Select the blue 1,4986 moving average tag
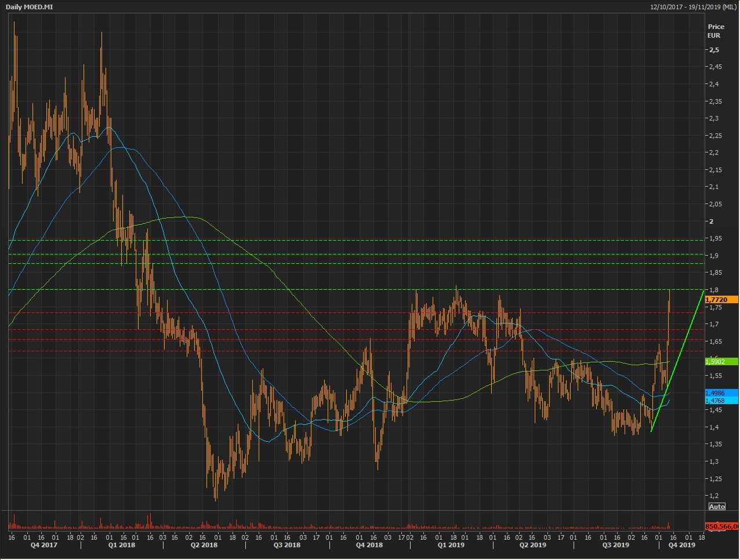The image size is (740, 560). click(x=721, y=393)
